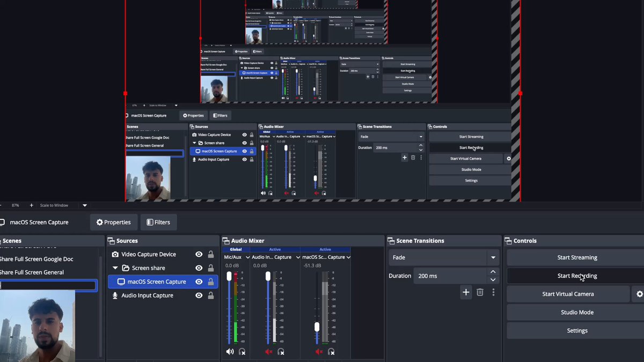
Task: Toggle headphone monitoring for macOS Screen Capture channel
Action: (x=331, y=352)
